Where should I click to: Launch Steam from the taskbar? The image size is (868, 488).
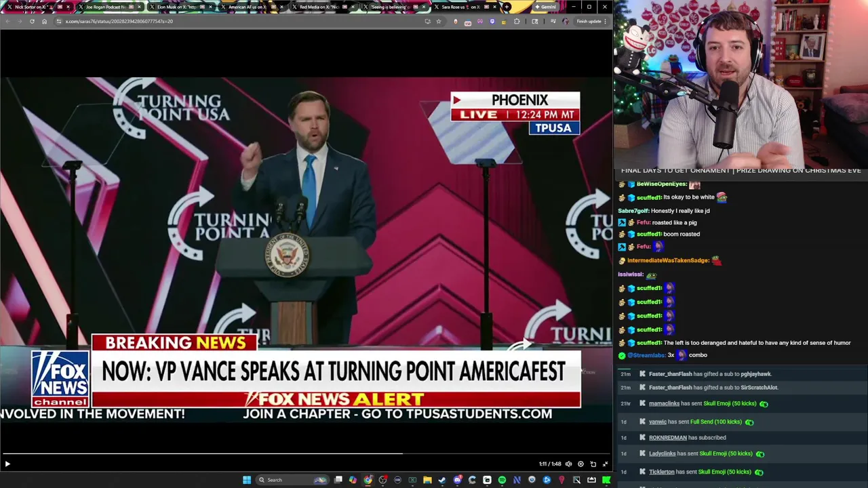442,480
